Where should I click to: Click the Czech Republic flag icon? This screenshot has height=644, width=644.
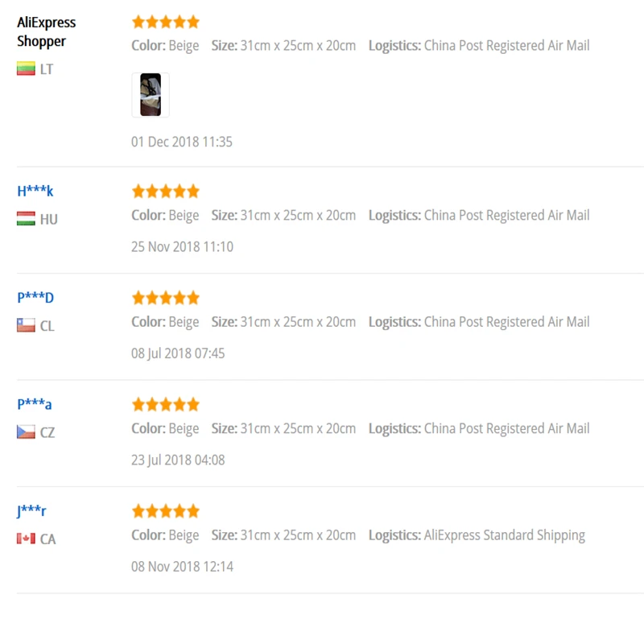pyautogui.click(x=26, y=432)
